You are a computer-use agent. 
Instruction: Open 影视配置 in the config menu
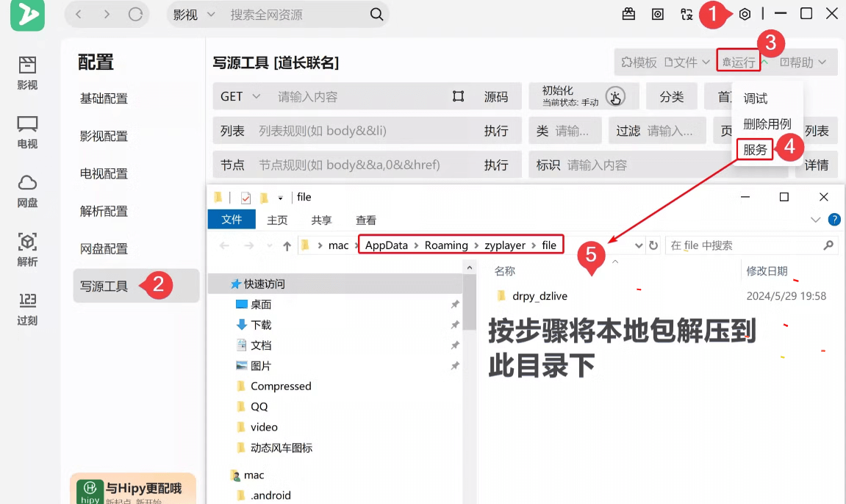point(104,136)
